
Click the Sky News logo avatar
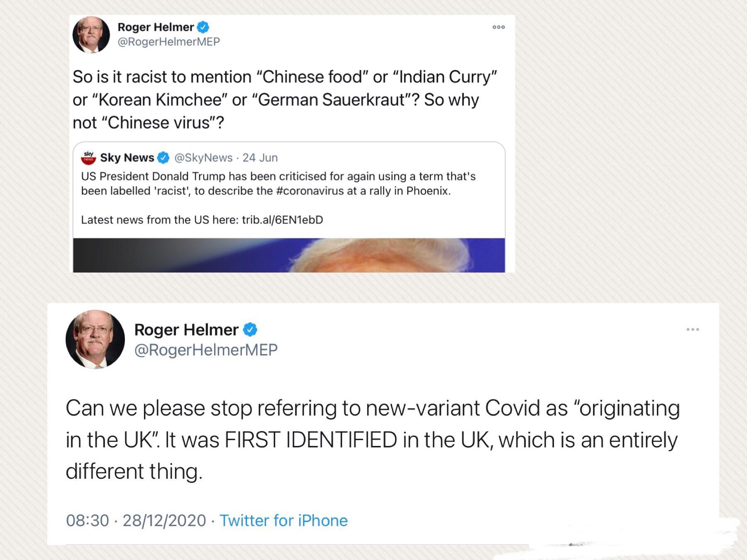[88, 158]
